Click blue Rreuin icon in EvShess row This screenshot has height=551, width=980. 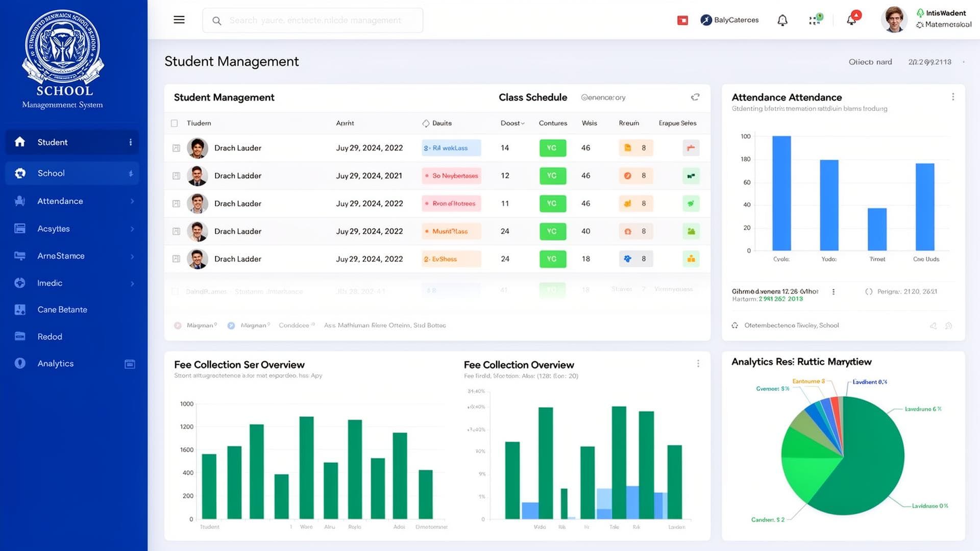pyautogui.click(x=628, y=259)
